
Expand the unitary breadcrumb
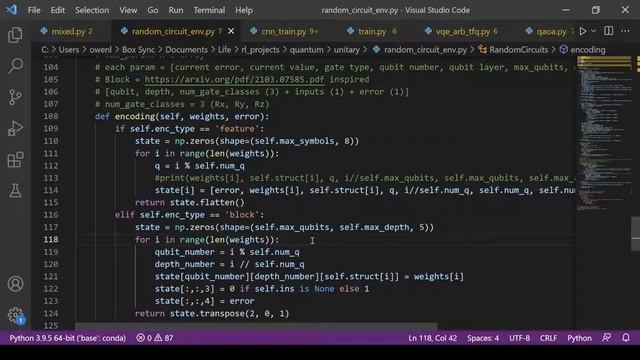tap(347, 50)
